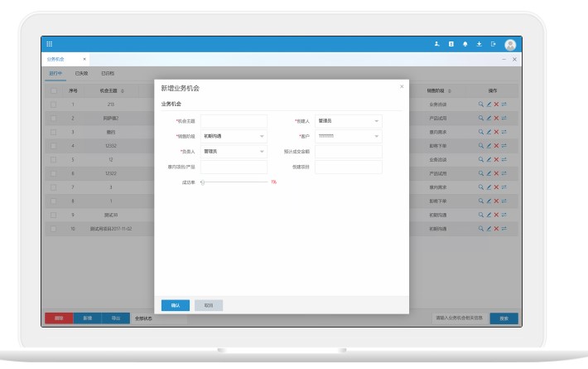The image size is (588, 369).
Task: Open the notification bell icon
Action: pos(465,44)
